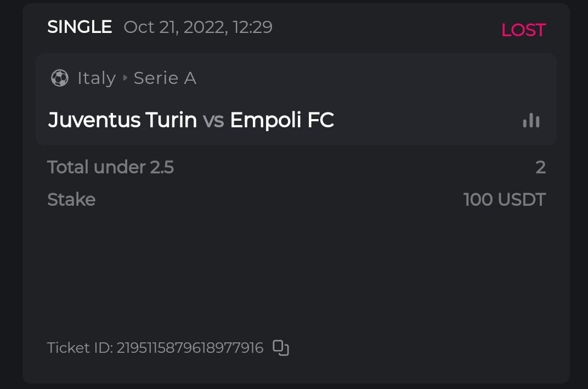Click the "vs" text between teams

tap(213, 120)
